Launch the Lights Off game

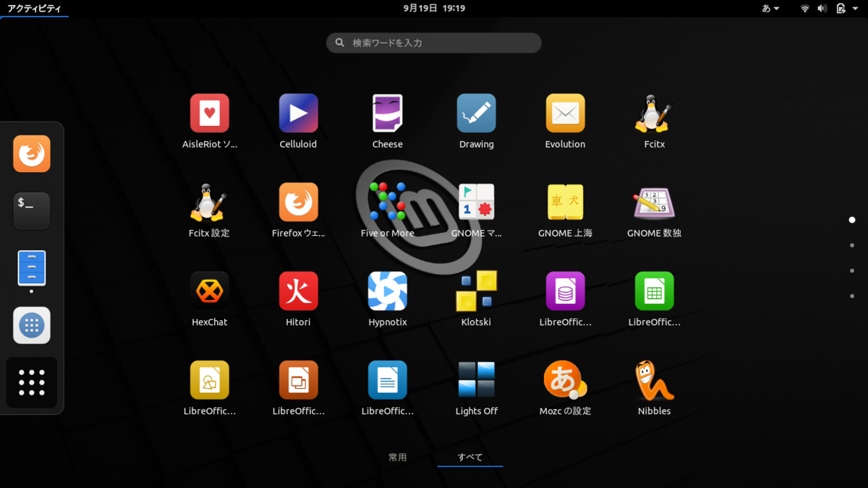[x=476, y=380]
